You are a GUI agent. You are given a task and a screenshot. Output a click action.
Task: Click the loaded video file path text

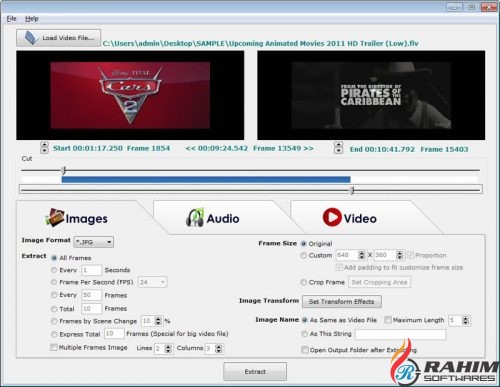260,43
